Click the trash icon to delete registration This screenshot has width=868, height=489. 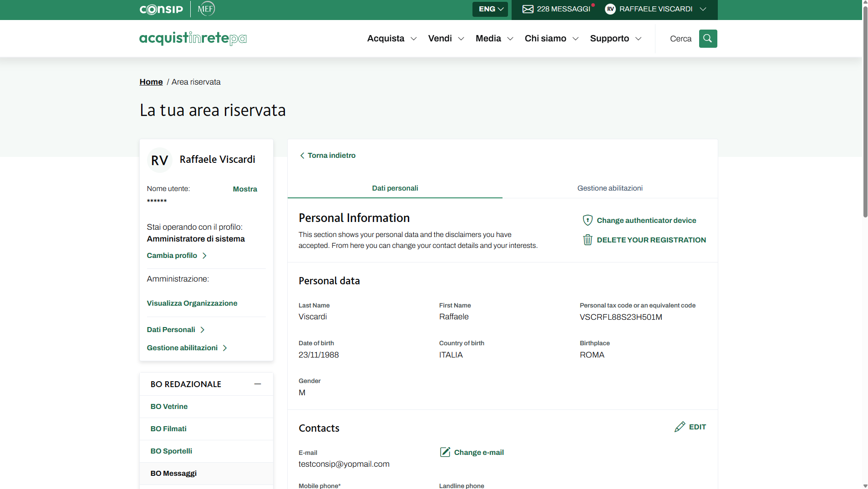pyautogui.click(x=588, y=240)
